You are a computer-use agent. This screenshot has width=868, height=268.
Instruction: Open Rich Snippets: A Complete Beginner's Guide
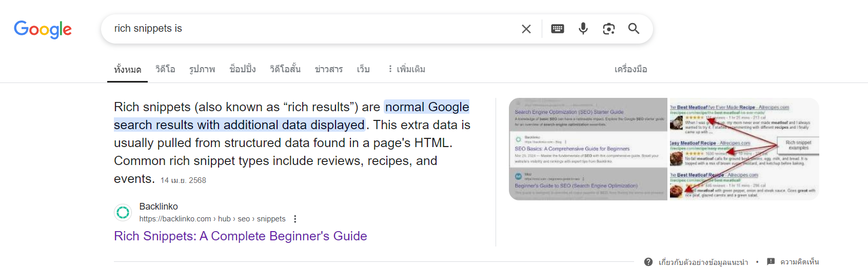[x=241, y=236]
